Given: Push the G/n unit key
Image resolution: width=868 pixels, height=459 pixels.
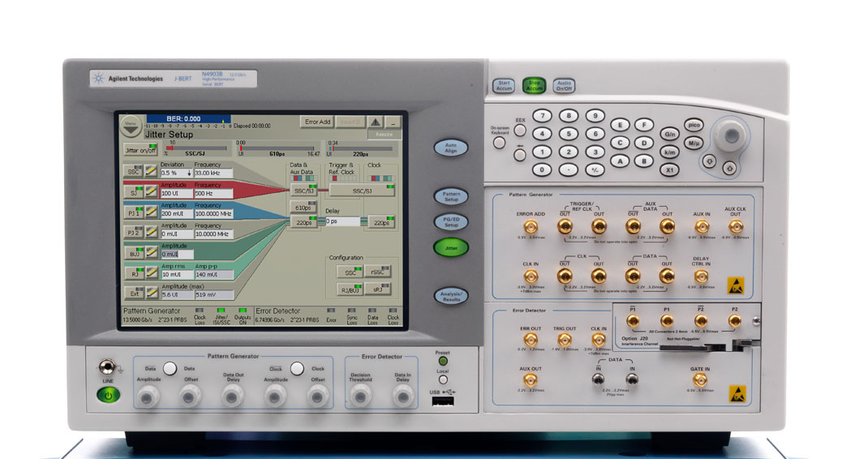Looking at the screenshot, I should pos(669,134).
